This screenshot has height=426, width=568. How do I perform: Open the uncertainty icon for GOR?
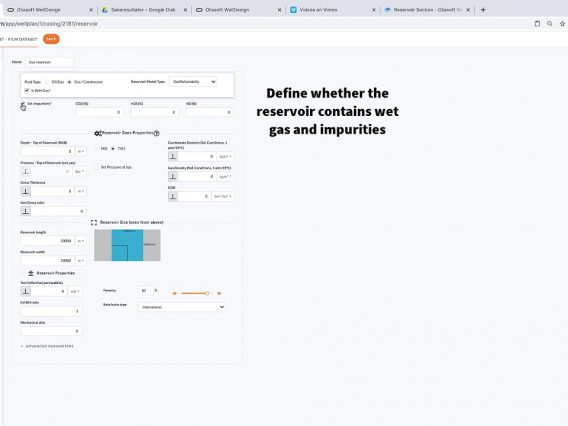coord(173,196)
